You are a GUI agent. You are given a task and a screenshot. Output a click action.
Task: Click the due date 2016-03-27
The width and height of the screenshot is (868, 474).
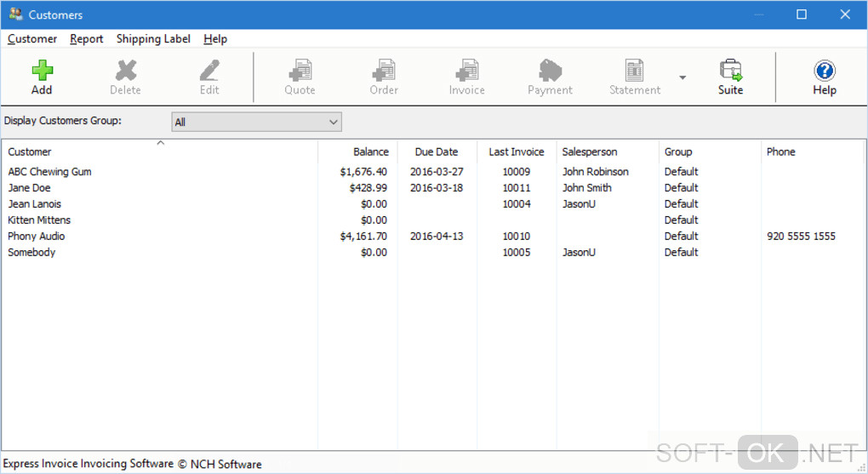437,172
